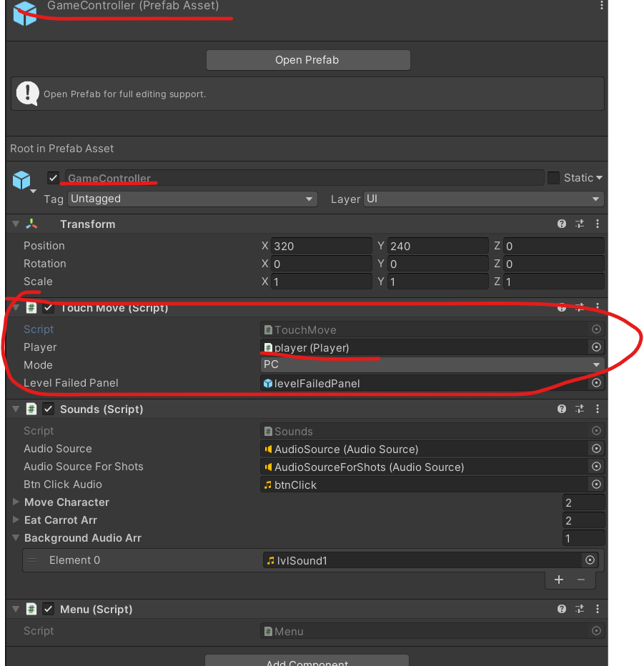Toggle the Menu script enabled checkbox
The width and height of the screenshot is (644, 666).
point(49,609)
